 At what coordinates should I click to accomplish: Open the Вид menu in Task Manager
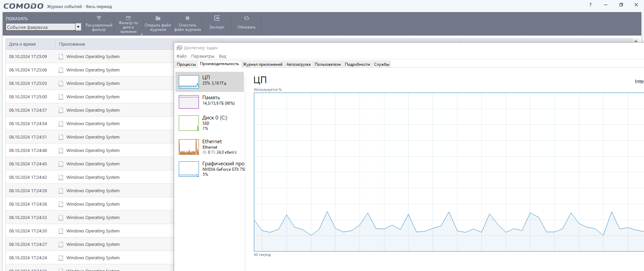pos(223,56)
